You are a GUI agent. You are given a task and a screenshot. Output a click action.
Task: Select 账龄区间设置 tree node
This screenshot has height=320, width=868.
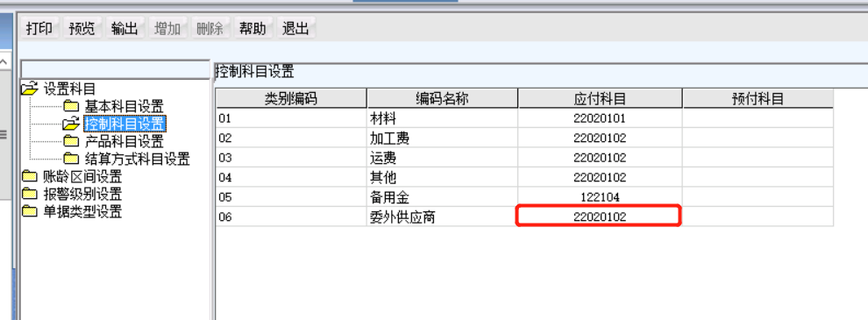pyautogui.click(x=82, y=177)
